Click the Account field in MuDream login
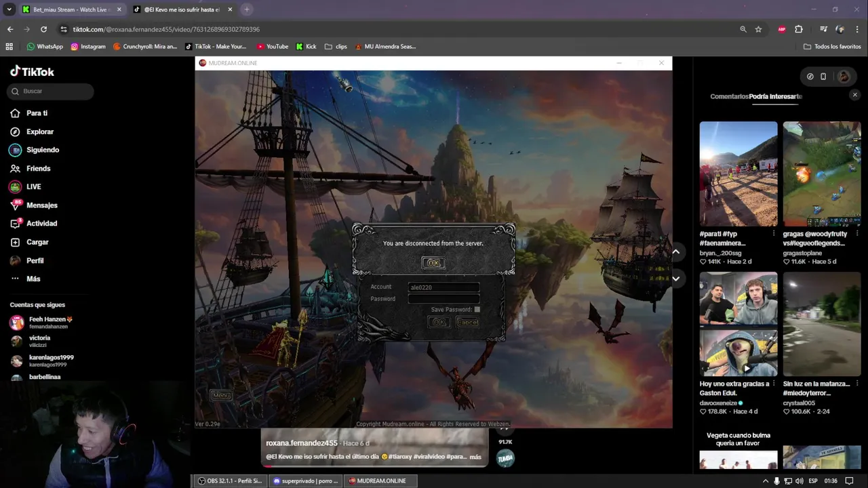Viewport: 868px width, 488px height. pos(443,287)
